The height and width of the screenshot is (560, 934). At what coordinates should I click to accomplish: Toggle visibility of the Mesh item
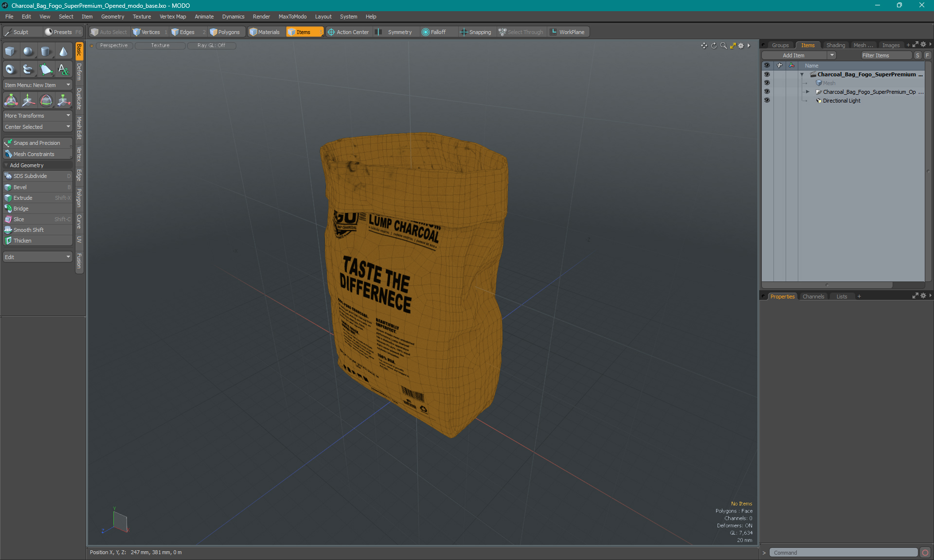[767, 83]
